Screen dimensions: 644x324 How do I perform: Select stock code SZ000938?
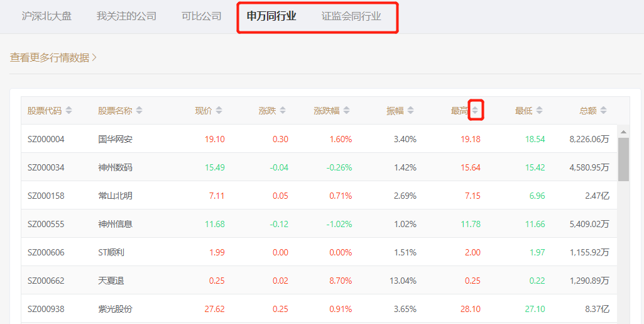point(46,309)
